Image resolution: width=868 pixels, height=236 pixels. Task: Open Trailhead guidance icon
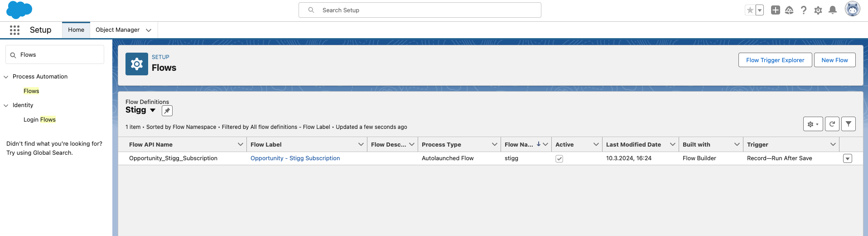(789, 10)
